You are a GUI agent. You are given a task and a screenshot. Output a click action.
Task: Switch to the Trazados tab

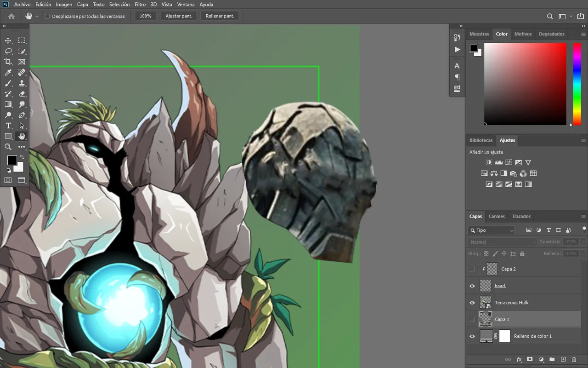tap(521, 216)
